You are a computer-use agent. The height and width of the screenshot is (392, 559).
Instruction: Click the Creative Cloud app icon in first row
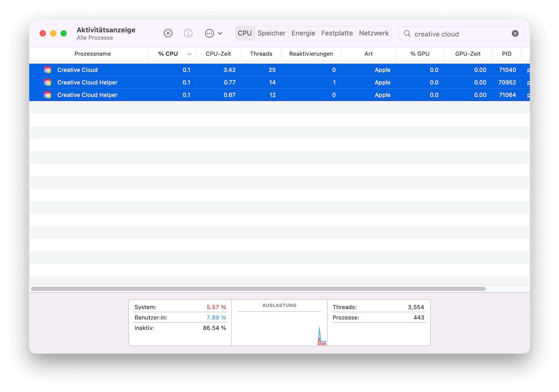pyautogui.click(x=48, y=70)
